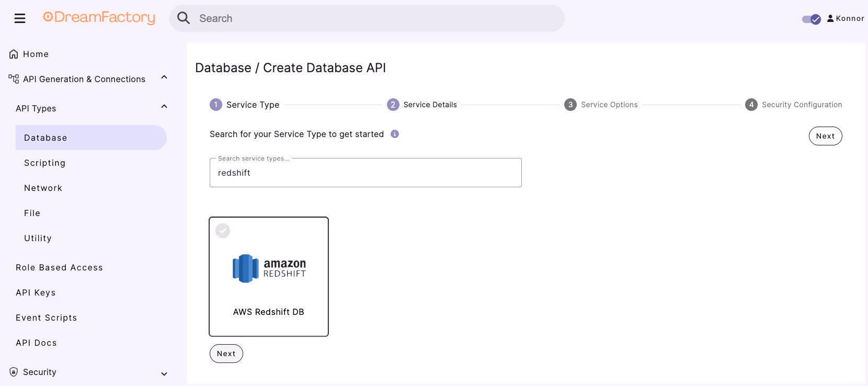Open Role Based Access page

point(60,267)
